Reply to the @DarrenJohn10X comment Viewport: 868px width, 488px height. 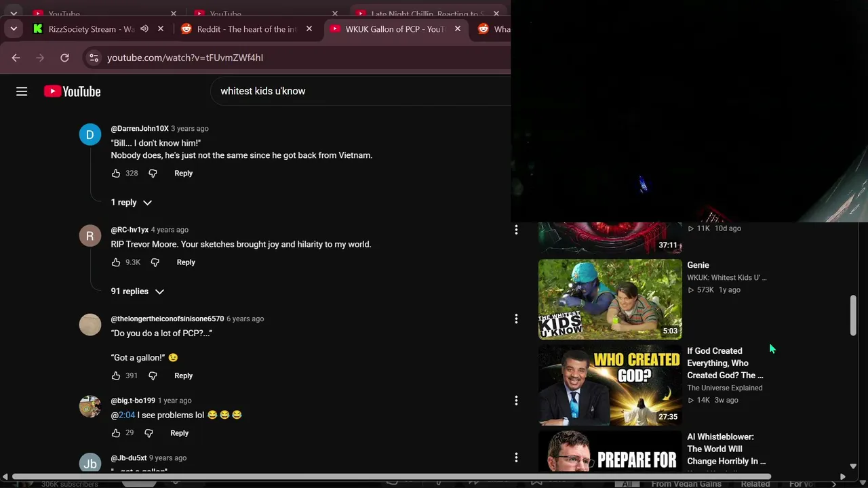183,174
